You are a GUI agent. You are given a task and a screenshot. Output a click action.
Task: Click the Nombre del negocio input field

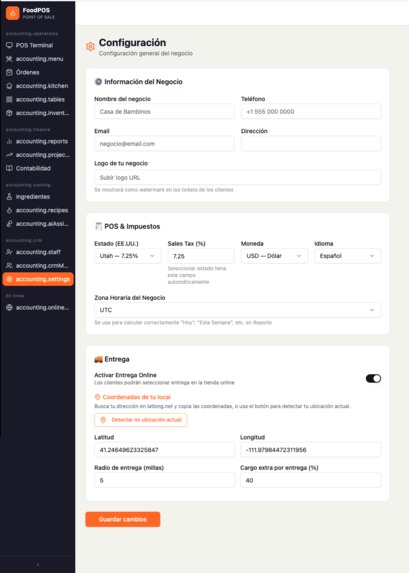point(164,111)
